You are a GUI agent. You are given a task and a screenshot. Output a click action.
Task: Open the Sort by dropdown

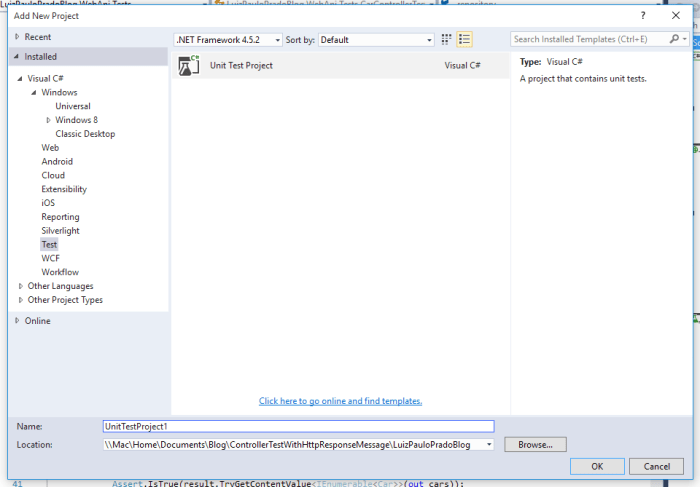click(429, 40)
